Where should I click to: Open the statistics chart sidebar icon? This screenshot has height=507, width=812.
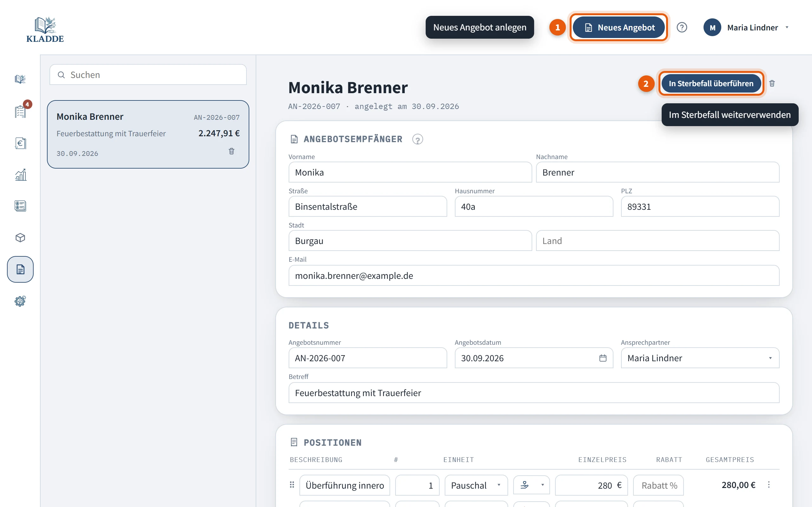tap(20, 175)
